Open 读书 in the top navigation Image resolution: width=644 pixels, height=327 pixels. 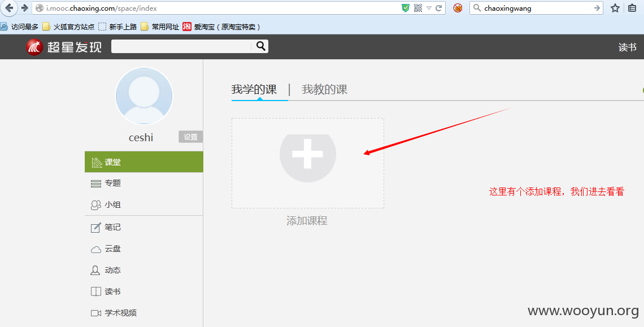627,47
